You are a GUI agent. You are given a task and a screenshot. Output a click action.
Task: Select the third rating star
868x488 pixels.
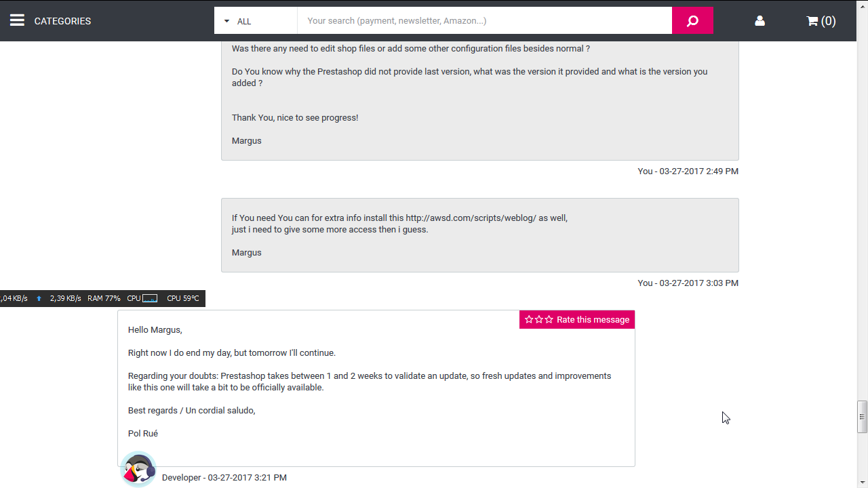click(x=549, y=320)
